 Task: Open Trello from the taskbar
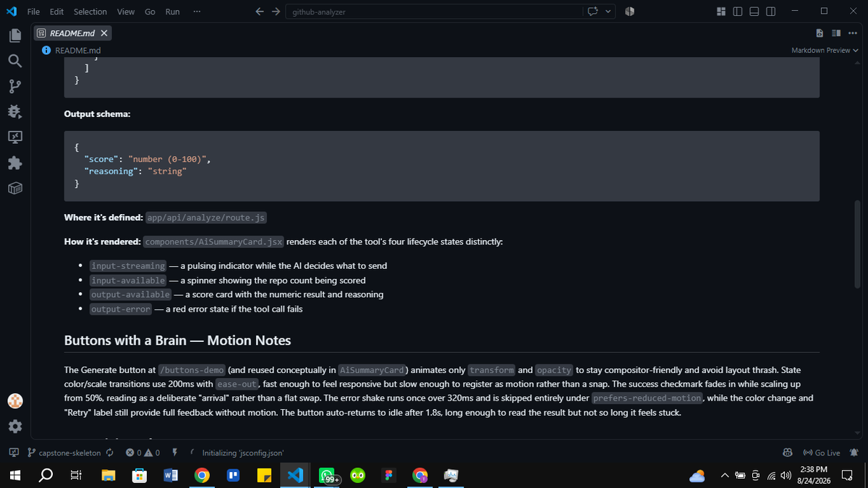(233, 475)
